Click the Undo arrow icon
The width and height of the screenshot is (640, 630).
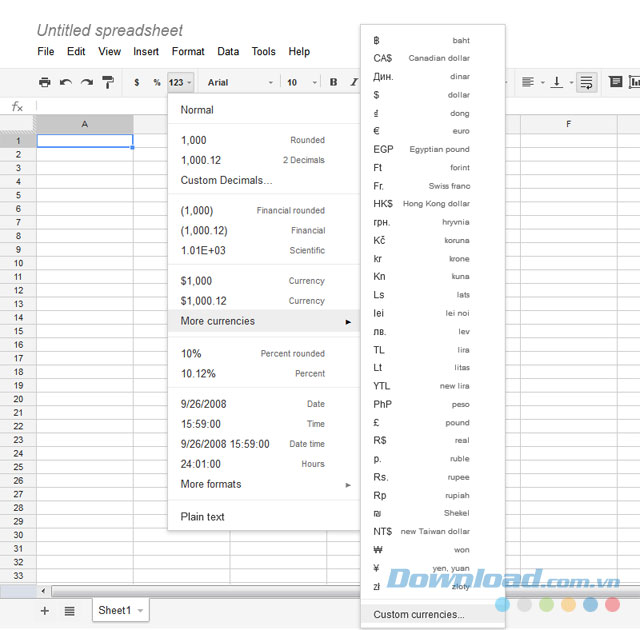click(x=66, y=82)
